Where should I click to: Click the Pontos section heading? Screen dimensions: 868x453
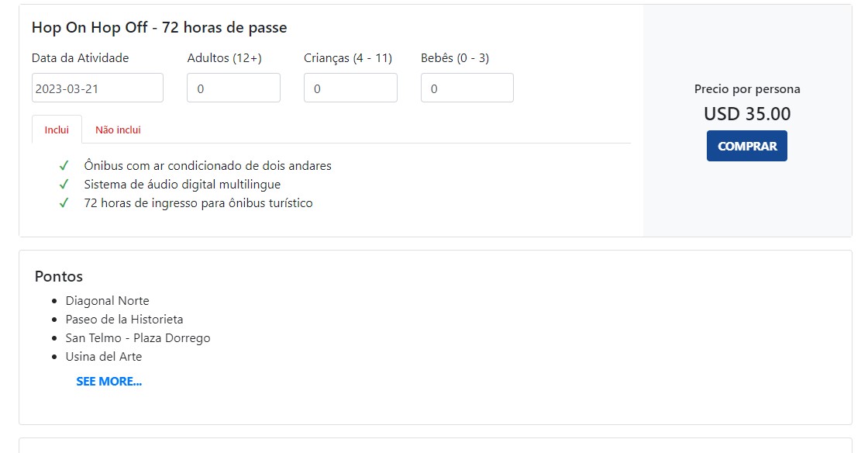[x=59, y=277]
